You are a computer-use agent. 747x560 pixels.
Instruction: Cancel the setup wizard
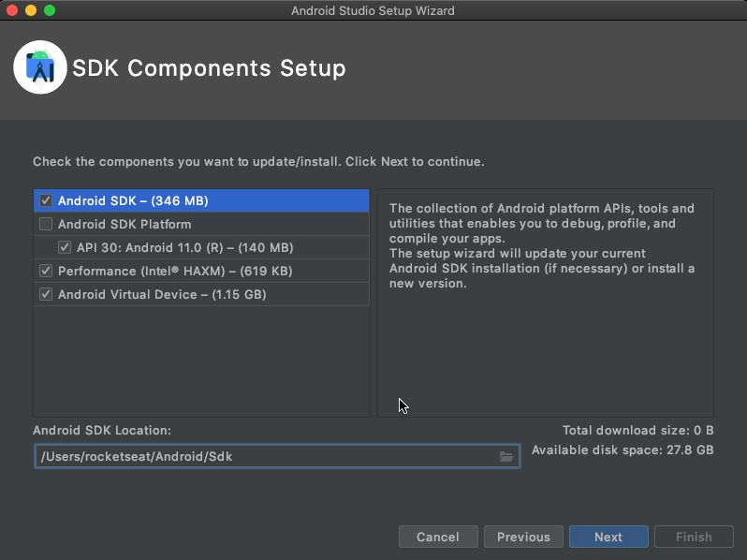click(438, 537)
